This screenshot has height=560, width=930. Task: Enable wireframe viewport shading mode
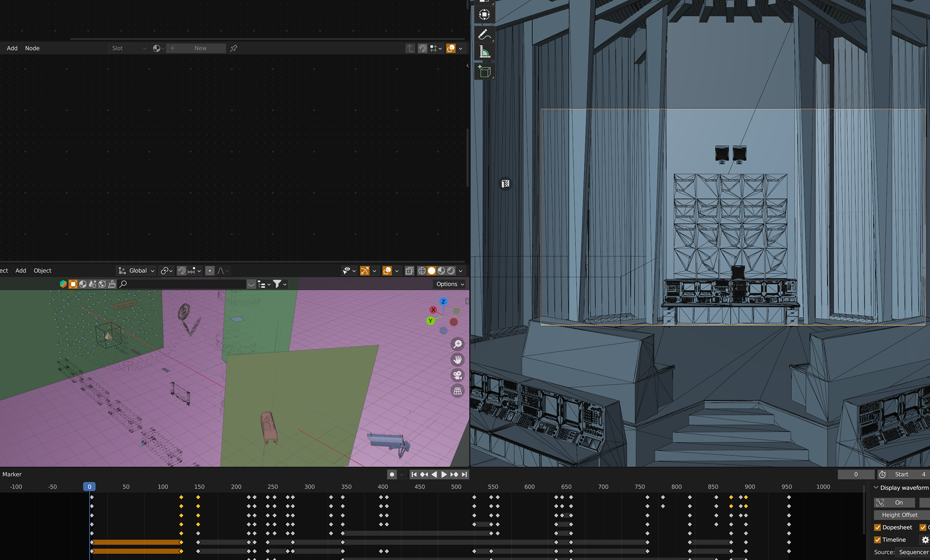pyautogui.click(x=421, y=271)
